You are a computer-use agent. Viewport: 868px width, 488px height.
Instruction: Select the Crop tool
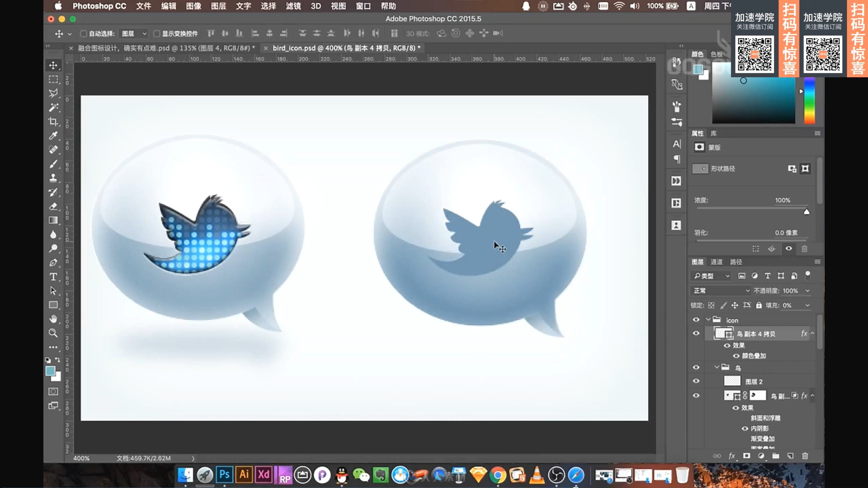point(53,121)
